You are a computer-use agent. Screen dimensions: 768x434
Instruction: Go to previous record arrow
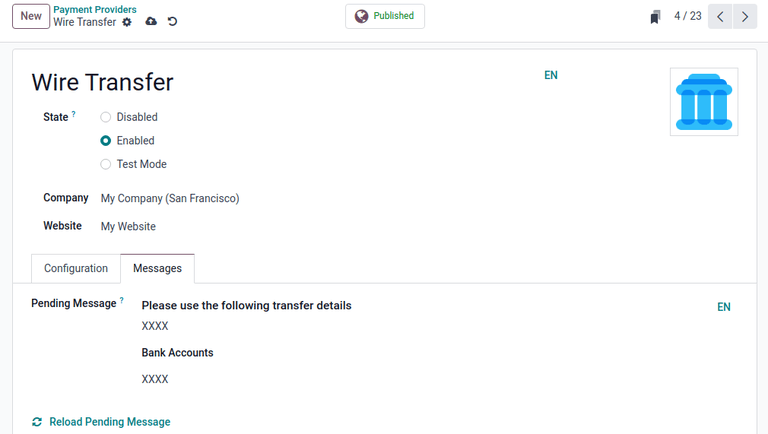(720, 17)
